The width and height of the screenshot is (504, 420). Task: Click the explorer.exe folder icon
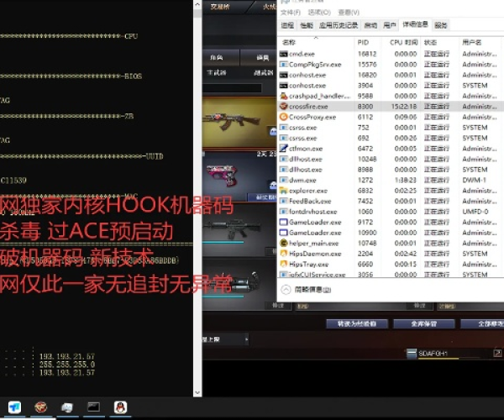(x=284, y=191)
